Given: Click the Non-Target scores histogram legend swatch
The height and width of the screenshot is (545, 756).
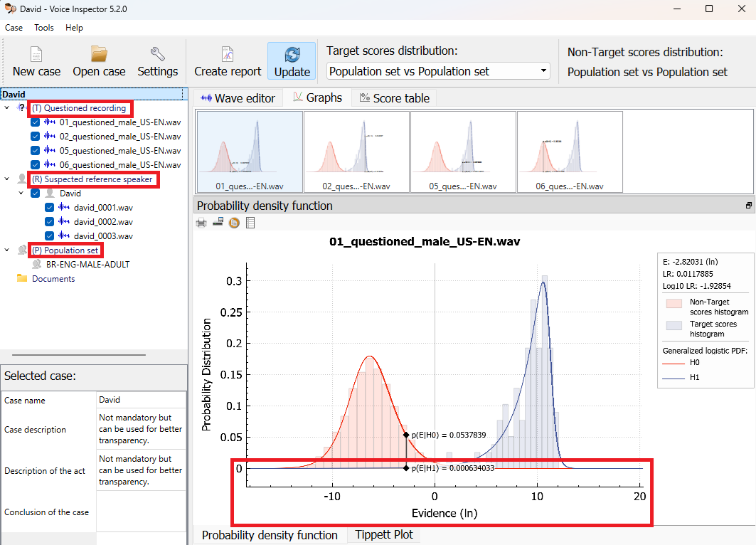Looking at the screenshot, I should point(674,303).
